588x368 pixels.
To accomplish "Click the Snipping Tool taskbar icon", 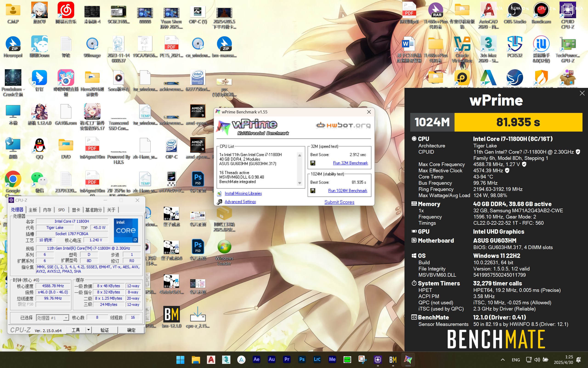I will click(362, 359).
